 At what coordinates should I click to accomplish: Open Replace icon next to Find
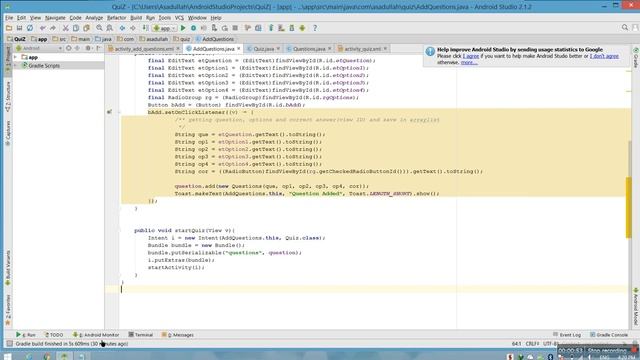point(110,28)
